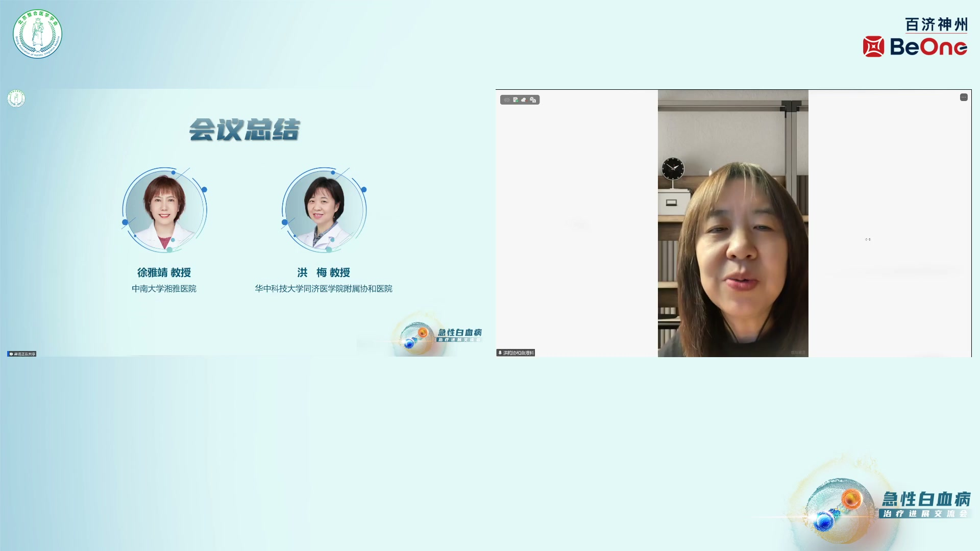This screenshot has height=551, width=980.
Task: Click the speaker name tag 洪梅协和血液科
Action: point(516,353)
